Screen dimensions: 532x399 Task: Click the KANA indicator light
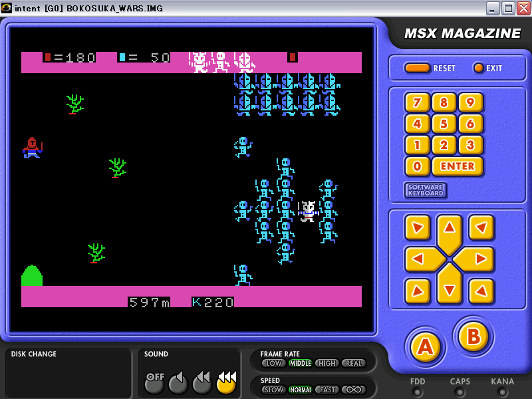tap(503, 392)
